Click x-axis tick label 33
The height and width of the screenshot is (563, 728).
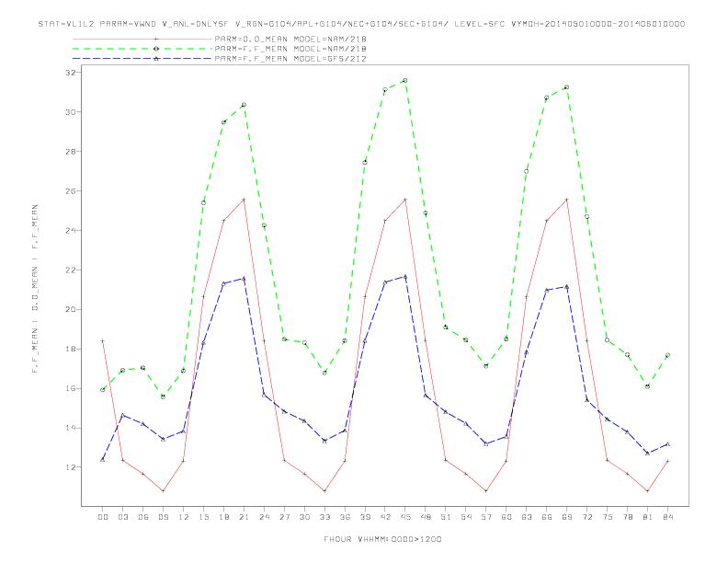tap(324, 517)
